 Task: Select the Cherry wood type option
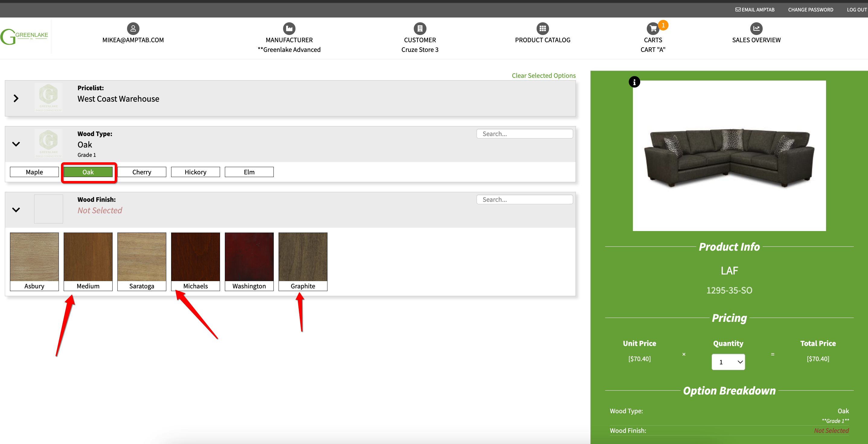[142, 172]
